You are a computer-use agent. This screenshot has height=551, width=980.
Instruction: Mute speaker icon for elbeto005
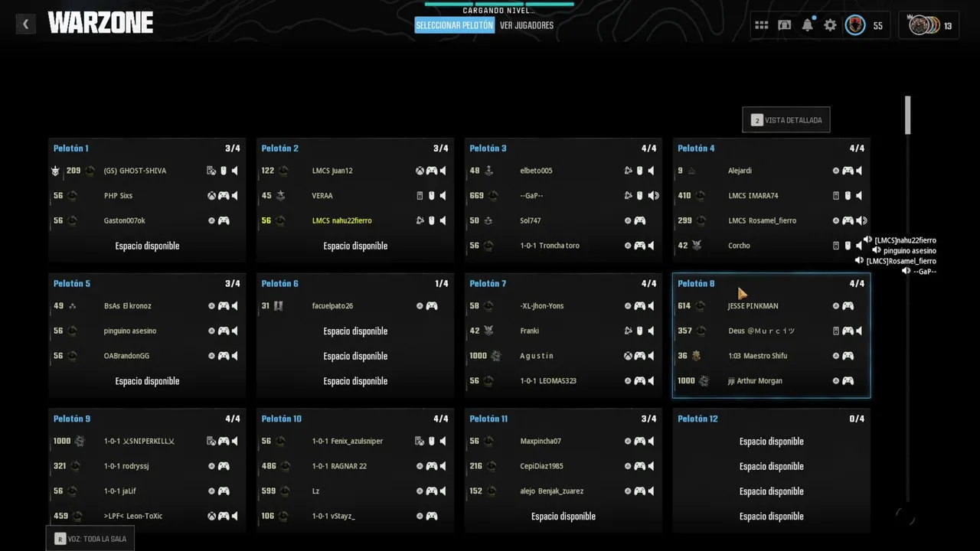(x=651, y=171)
